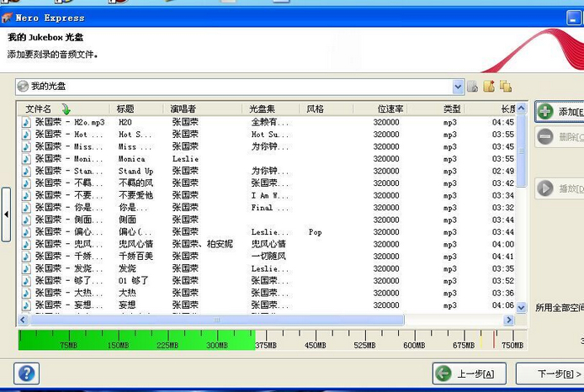Click the music note icon of 侧面 row
This screenshot has width=584, height=392.
26,220
